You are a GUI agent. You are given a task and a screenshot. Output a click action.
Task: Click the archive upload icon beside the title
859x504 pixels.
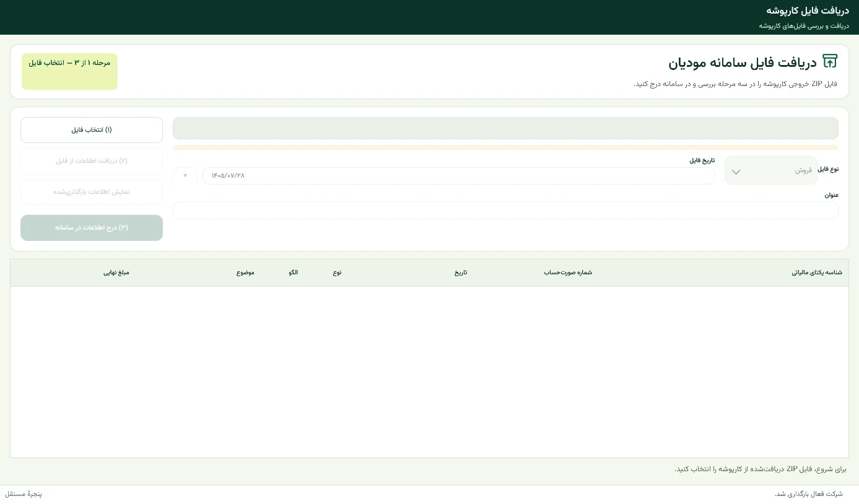829,61
